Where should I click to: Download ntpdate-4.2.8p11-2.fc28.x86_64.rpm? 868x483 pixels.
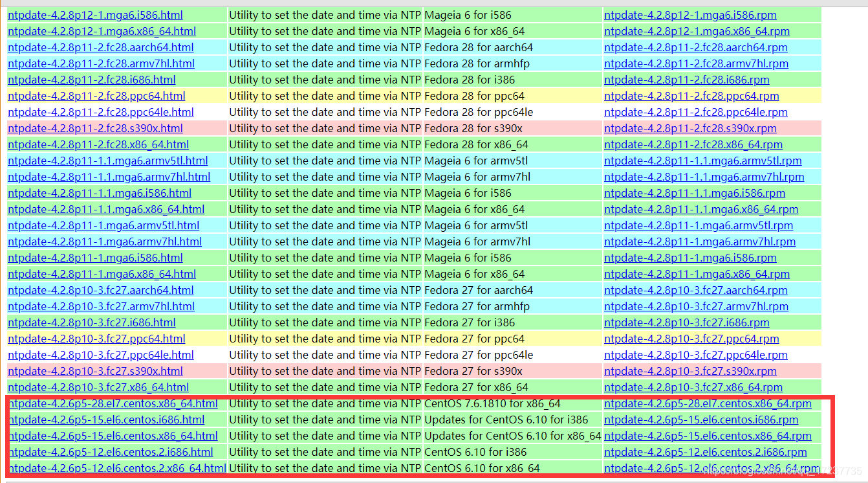pyautogui.click(x=693, y=144)
